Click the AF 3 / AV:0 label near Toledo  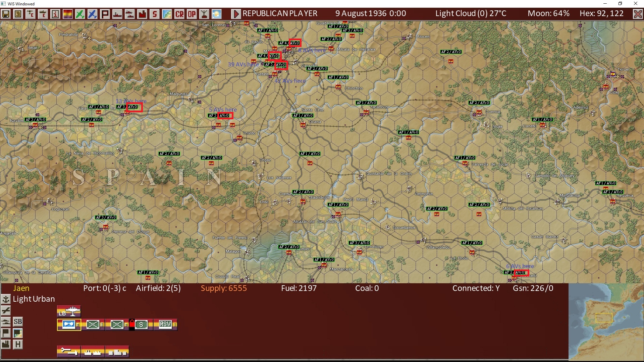(220, 116)
